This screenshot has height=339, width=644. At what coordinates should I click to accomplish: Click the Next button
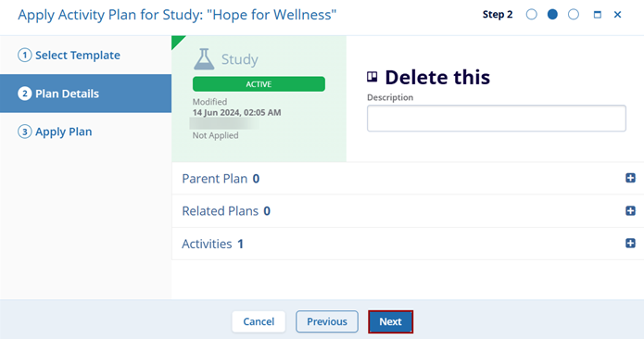391,321
